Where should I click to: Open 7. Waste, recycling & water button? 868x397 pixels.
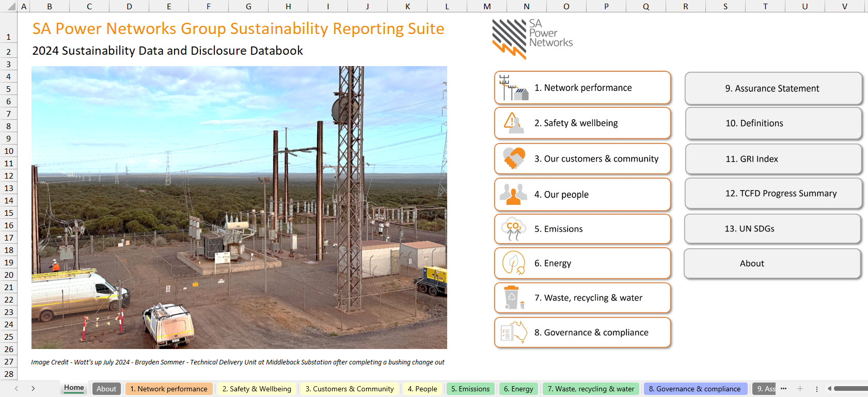[x=582, y=298]
